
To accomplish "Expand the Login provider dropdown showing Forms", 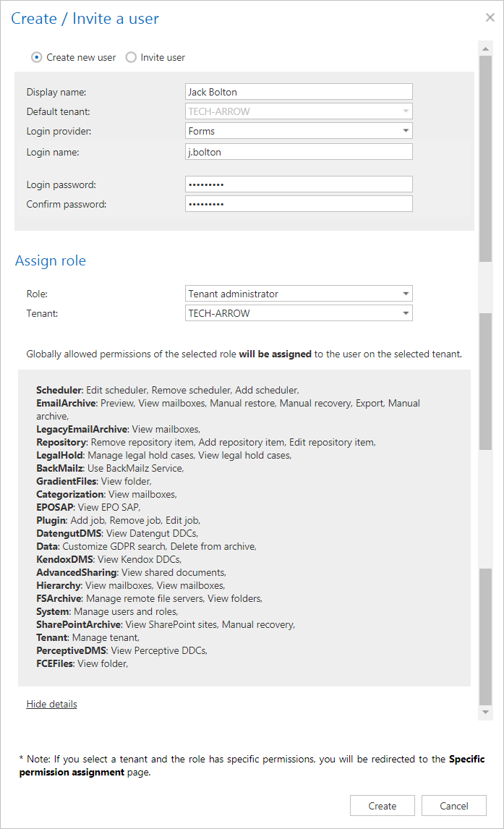I will pos(298,131).
